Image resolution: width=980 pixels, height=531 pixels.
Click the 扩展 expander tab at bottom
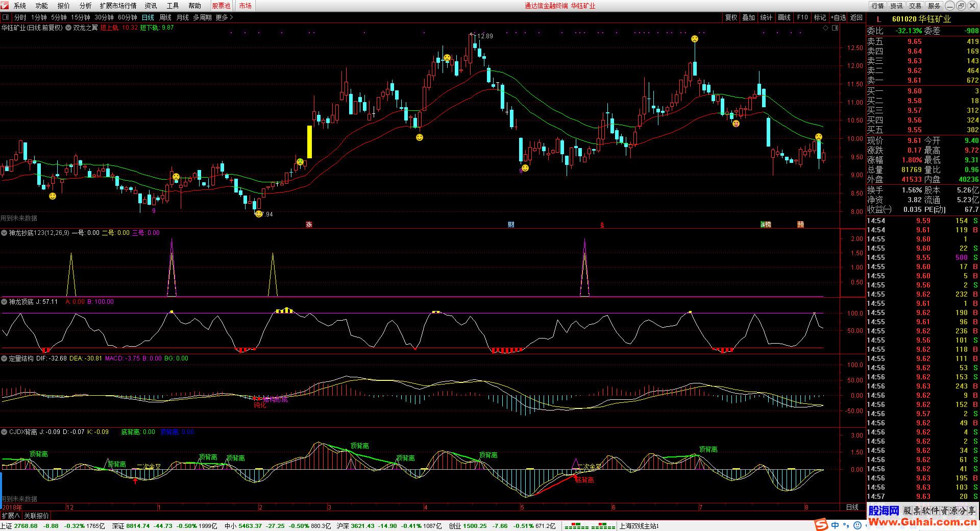[x=11, y=516]
